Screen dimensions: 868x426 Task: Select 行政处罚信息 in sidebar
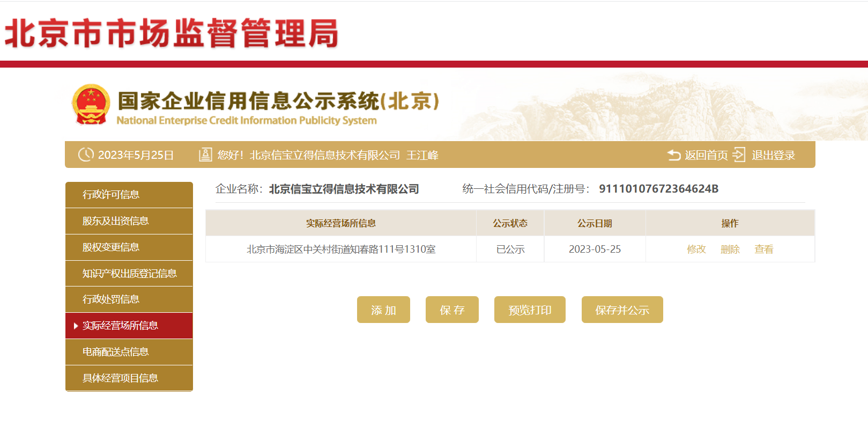pos(129,299)
